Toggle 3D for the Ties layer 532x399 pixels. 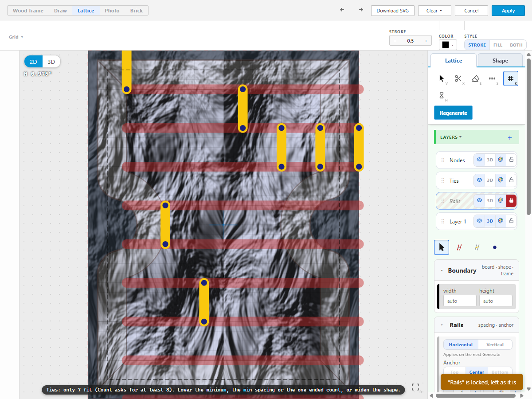[x=490, y=180]
